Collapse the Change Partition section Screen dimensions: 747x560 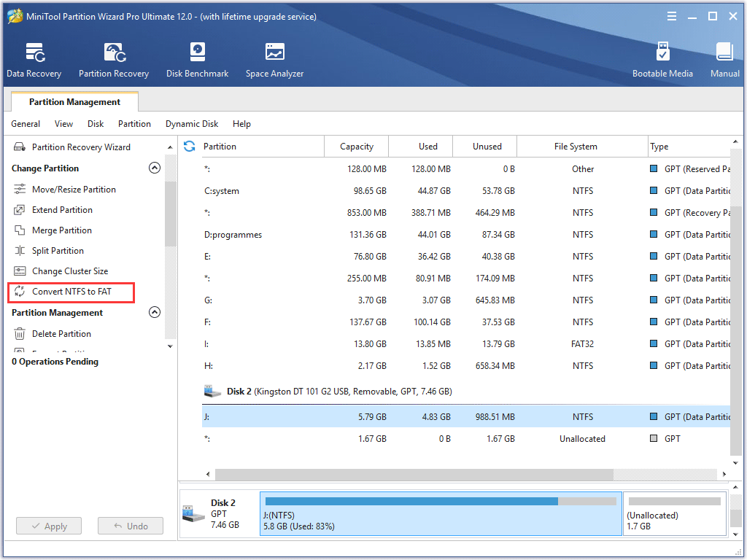pos(155,168)
